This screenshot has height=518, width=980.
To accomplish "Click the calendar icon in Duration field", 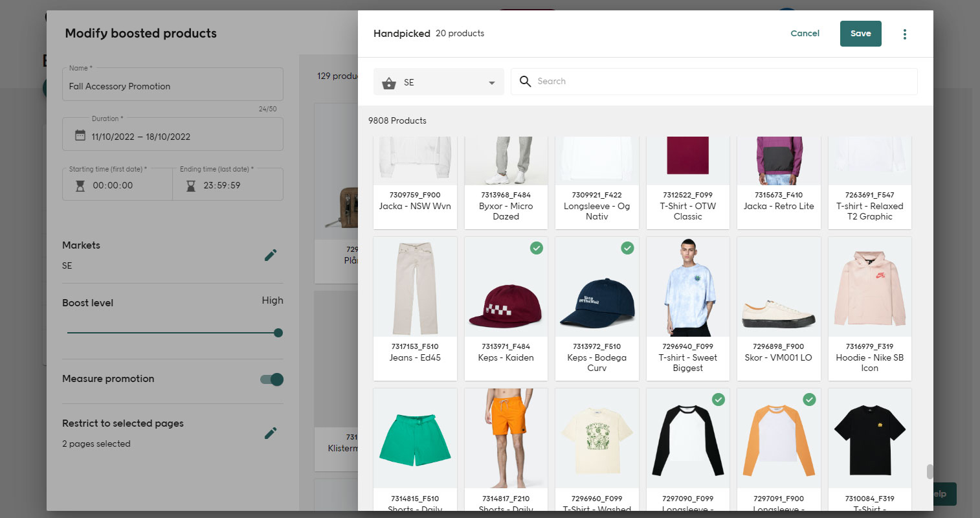I will [80, 136].
